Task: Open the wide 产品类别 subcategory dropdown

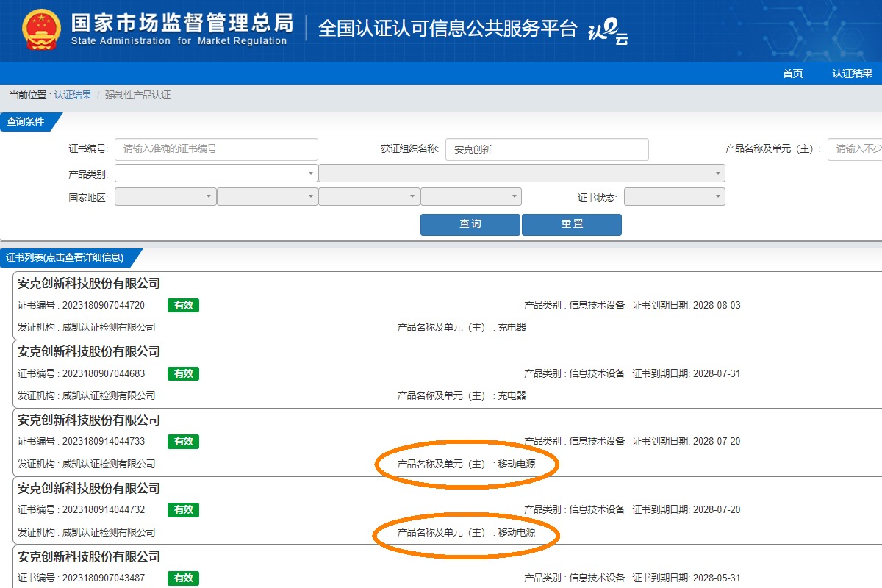Action: (x=522, y=173)
